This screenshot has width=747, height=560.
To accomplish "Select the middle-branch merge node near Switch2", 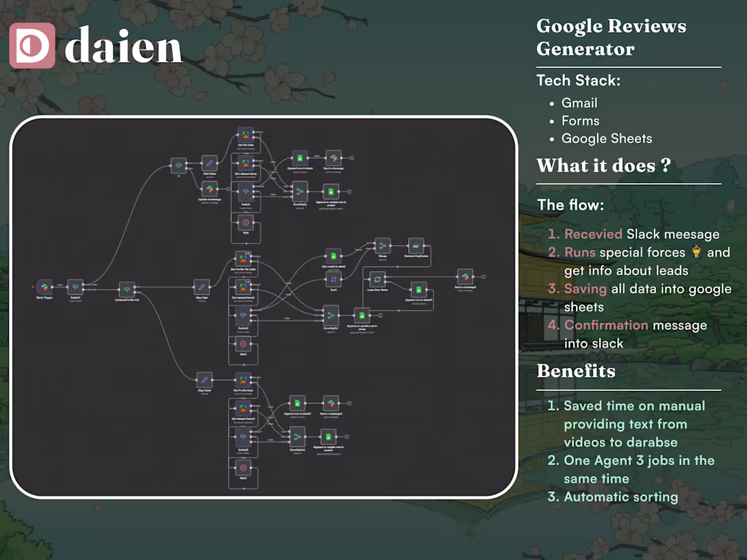I will tap(331, 315).
